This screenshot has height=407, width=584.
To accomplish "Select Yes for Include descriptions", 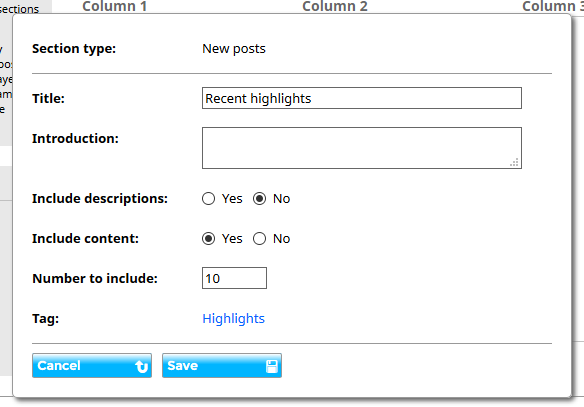I will coord(209,198).
